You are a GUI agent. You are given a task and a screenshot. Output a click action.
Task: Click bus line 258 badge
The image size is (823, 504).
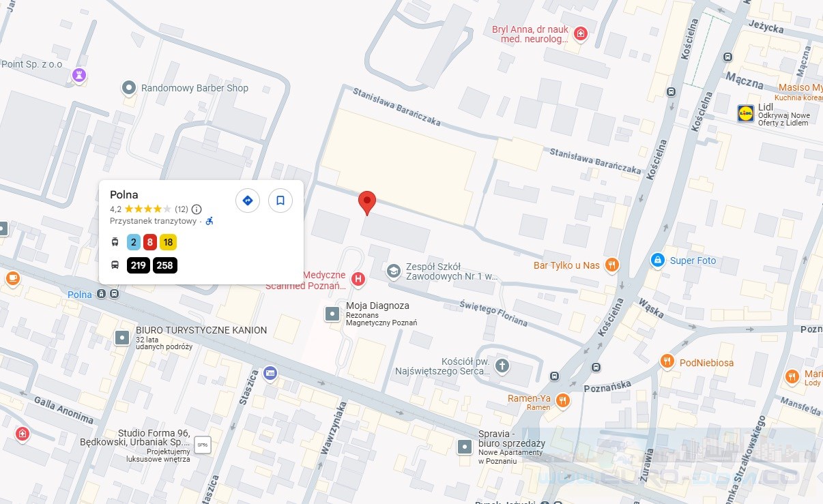coord(165,265)
